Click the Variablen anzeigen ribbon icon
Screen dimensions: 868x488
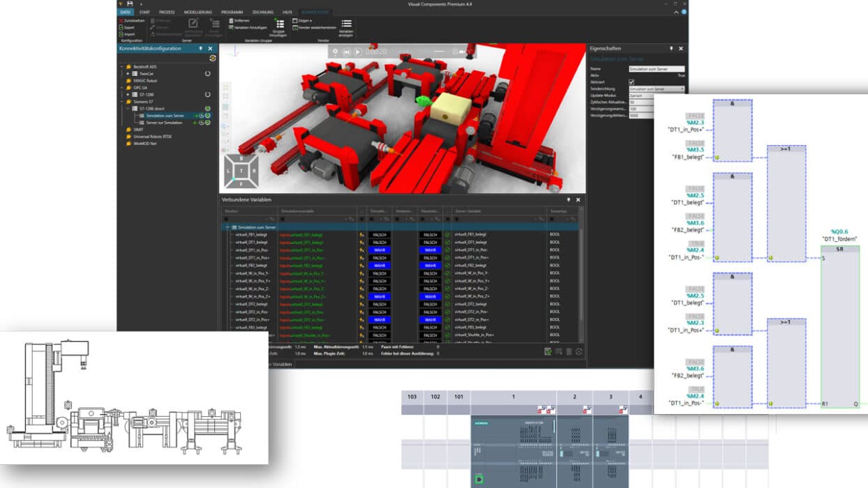346,24
